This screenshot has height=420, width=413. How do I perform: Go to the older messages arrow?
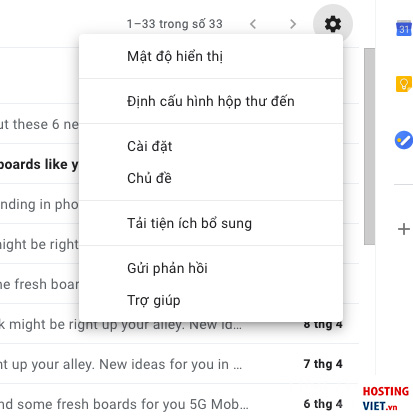(293, 24)
